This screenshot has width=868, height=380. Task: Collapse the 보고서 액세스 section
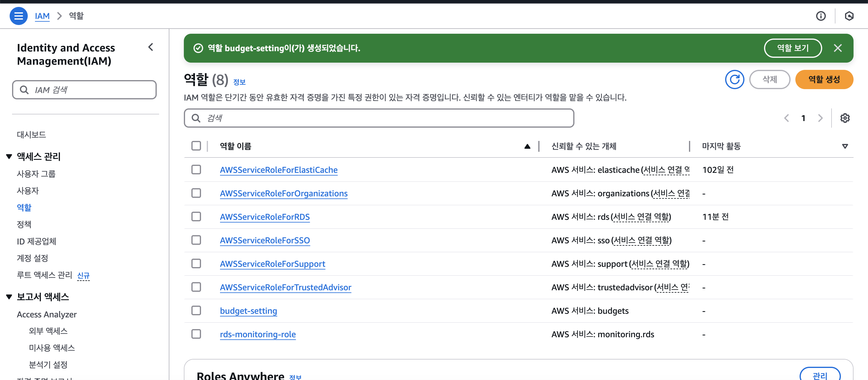click(x=9, y=297)
